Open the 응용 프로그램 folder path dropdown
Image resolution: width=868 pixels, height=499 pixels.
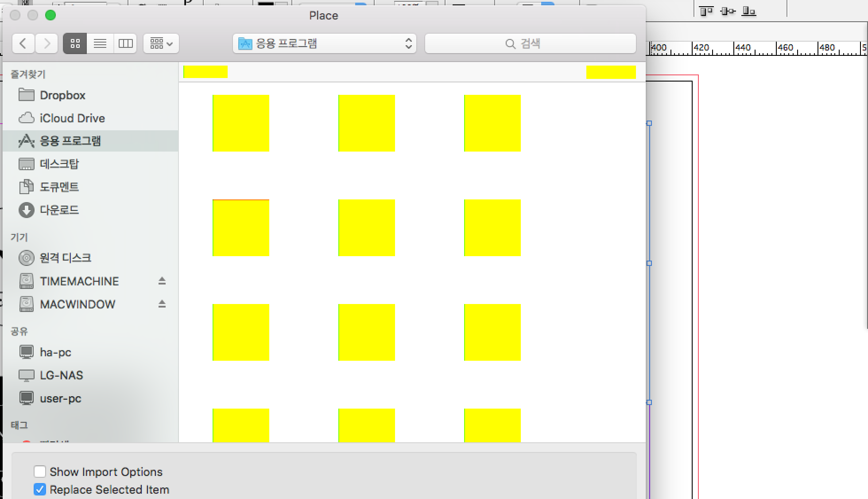[324, 43]
